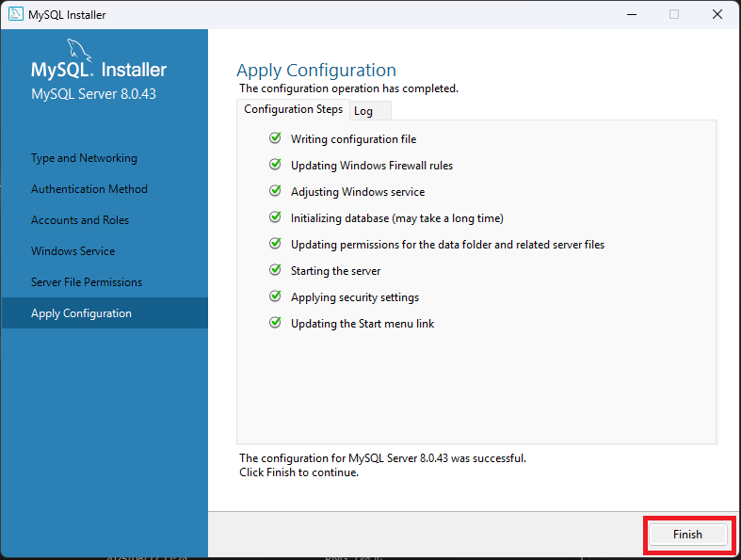This screenshot has height=560, width=741.
Task: Click 'Initializing database (may take a long time)' text
Action: point(397,218)
